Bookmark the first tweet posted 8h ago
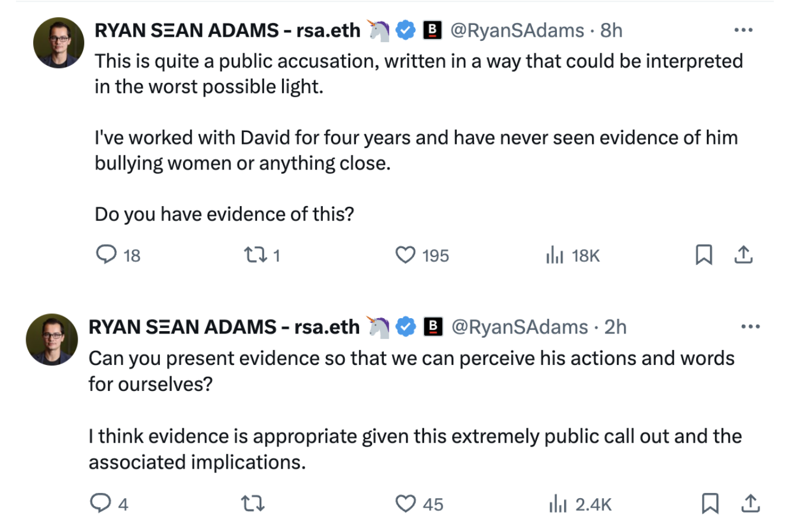The height and width of the screenshot is (532, 801). (x=703, y=255)
